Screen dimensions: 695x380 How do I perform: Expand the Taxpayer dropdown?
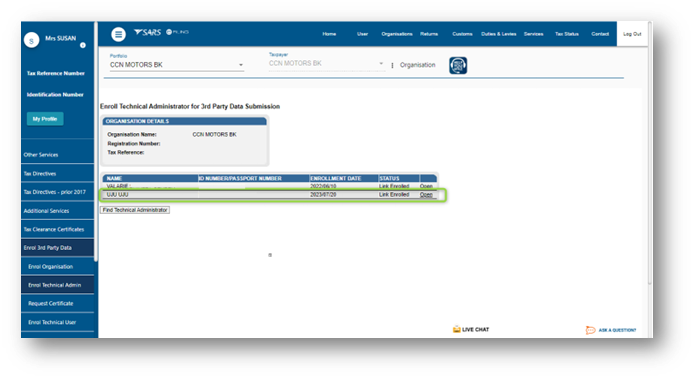coord(326,63)
